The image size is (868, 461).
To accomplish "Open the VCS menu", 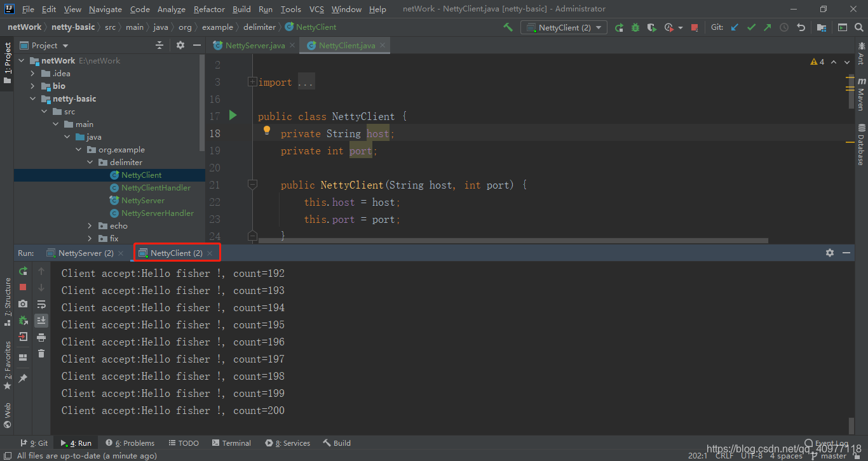I will pos(316,9).
